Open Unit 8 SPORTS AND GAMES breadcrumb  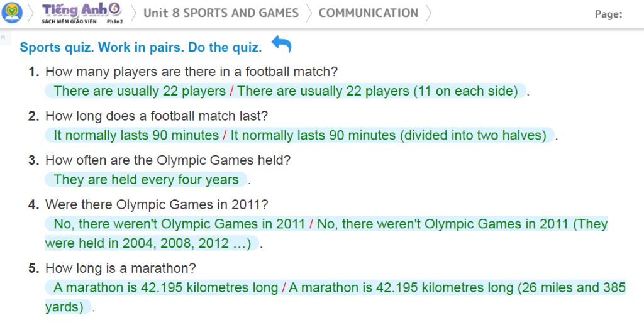(221, 13)
